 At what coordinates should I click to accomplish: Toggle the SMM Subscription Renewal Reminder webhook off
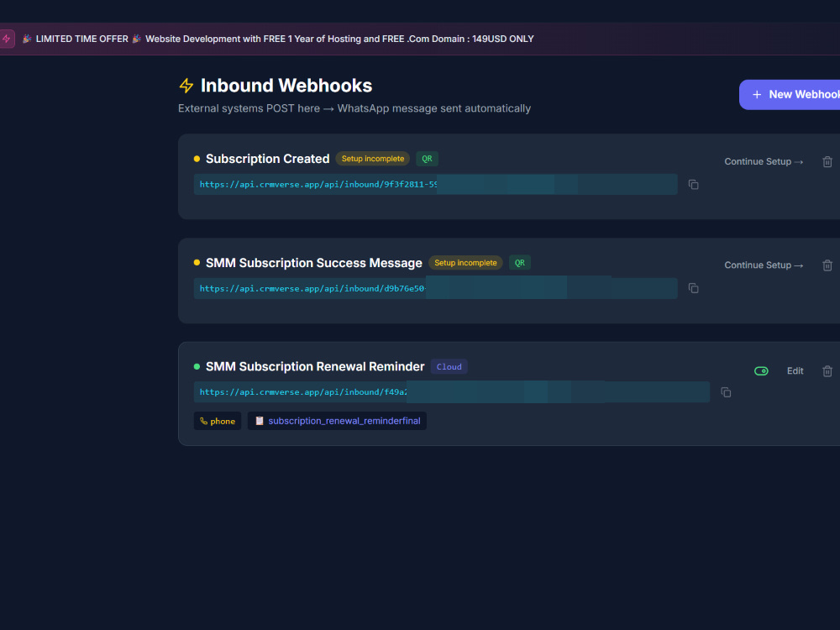pyautogui.click(x=761, y=370)
